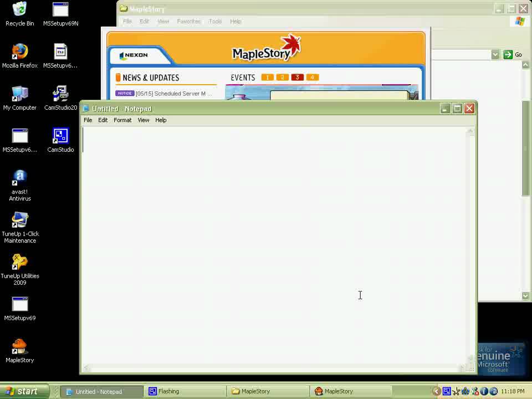Expand hidden system tray icons arrow
The image size is (532, 399).
[x=437, y=392]
